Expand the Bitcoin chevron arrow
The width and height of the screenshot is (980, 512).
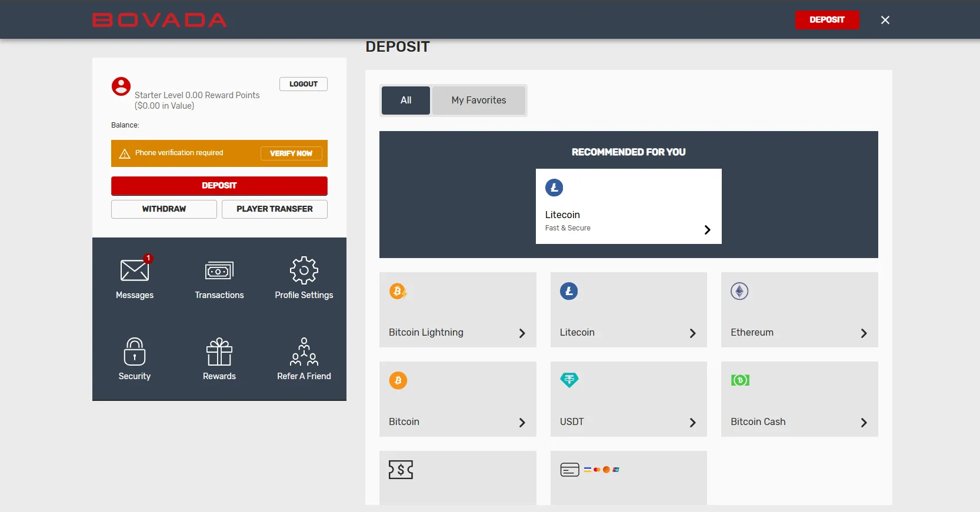tap(522, 423)
